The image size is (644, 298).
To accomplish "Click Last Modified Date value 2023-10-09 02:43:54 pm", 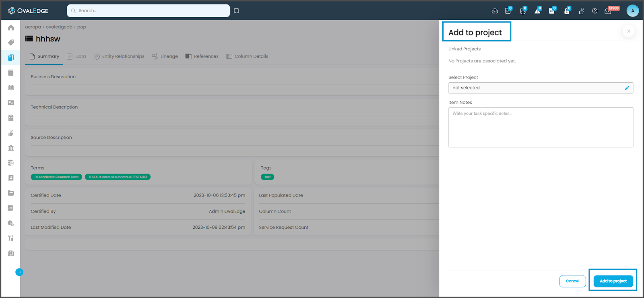I will [219, 228].
